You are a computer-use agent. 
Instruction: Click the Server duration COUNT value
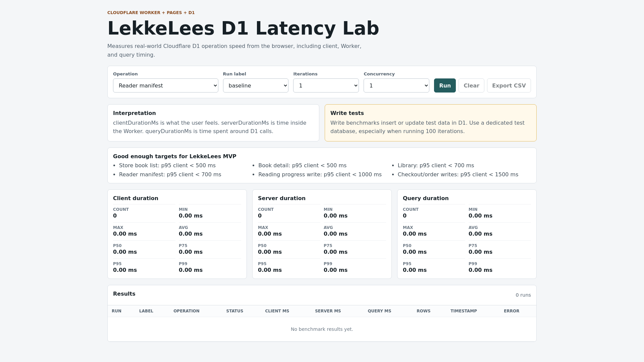pyautogui.click(x=260, y=216)
